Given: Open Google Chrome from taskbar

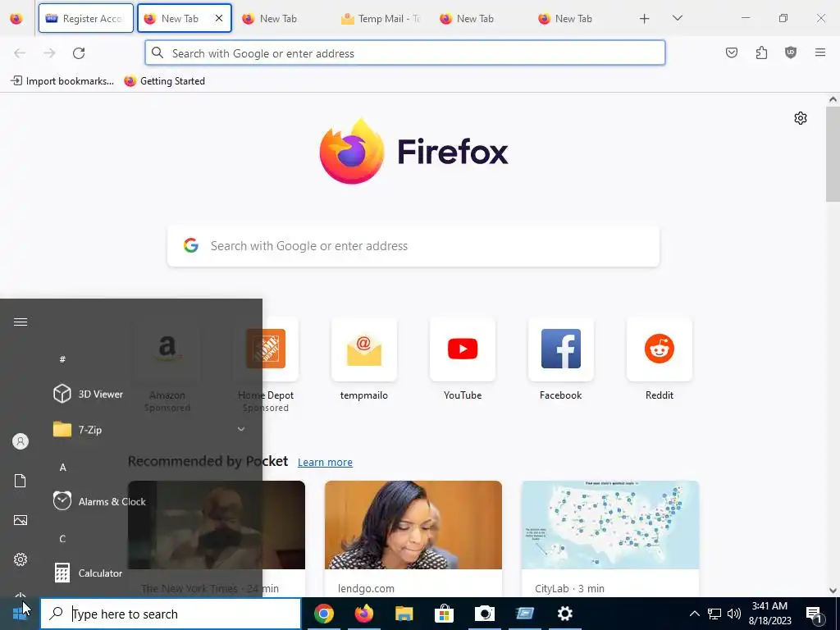Looking at the screenshot, I should tap(323, 614).
